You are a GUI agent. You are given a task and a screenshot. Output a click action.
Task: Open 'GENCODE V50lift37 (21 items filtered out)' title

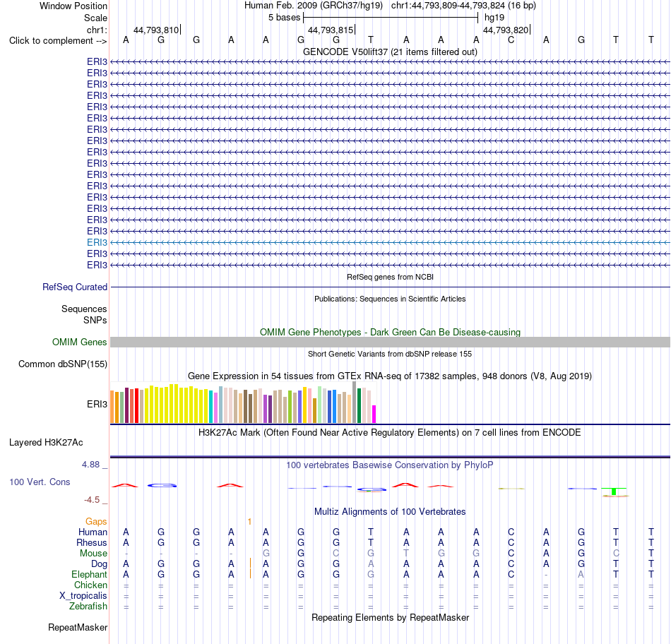(x=390, y=52)
